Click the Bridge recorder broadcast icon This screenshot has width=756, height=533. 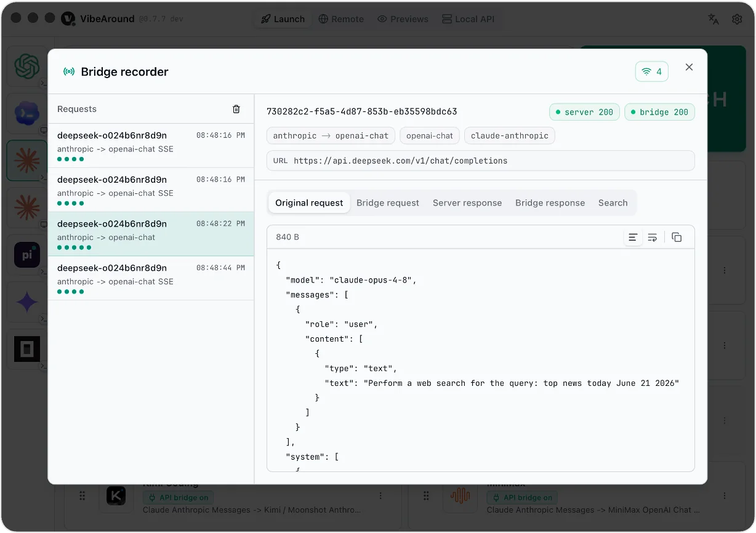[x=69, y=72]
